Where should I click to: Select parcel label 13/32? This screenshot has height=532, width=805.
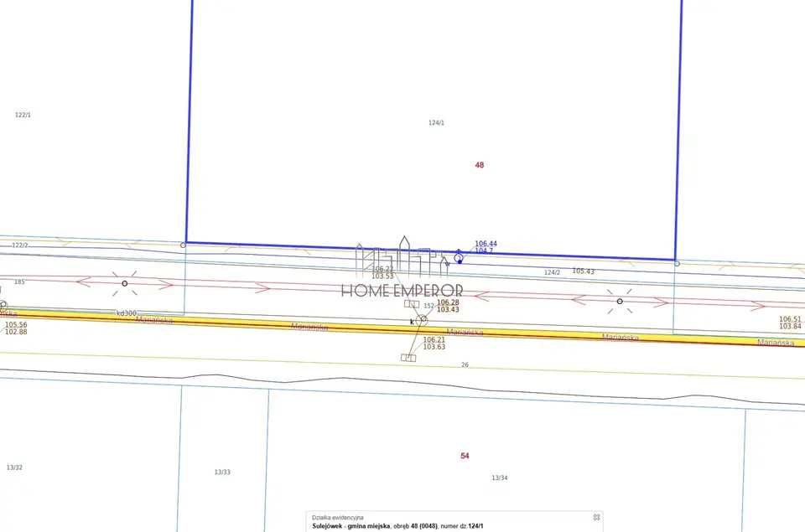click(14, 467)
